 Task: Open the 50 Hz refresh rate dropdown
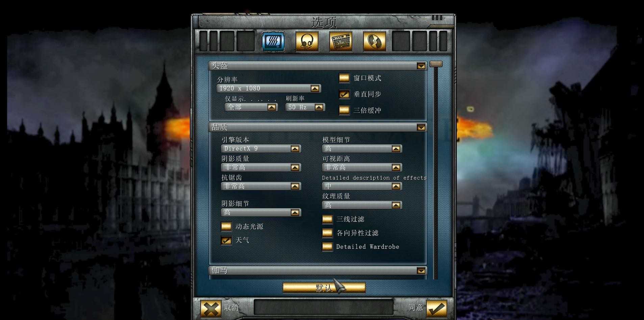[305, 107]
